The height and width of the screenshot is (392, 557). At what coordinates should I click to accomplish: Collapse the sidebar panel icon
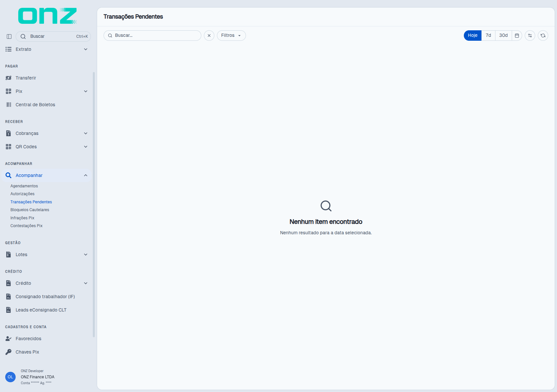(9, 36)
